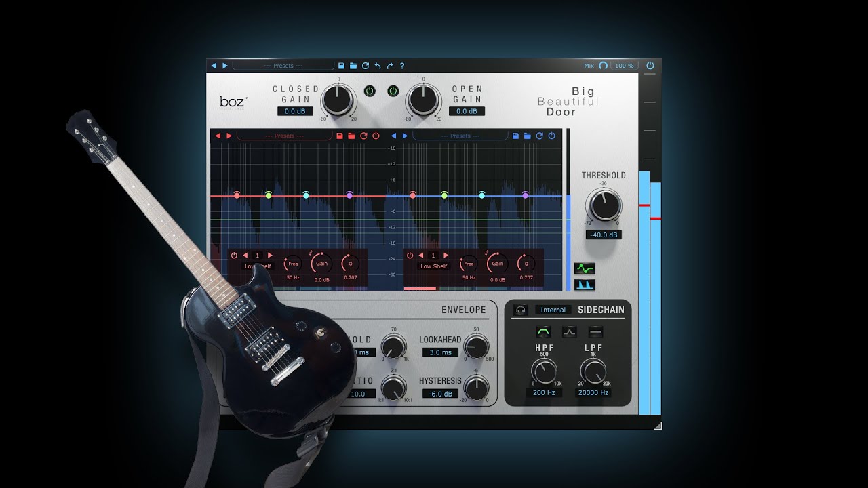Click the HPF 200 Hz value field
The height and width of the screenshot is (488, 868).
pos(544,392)
